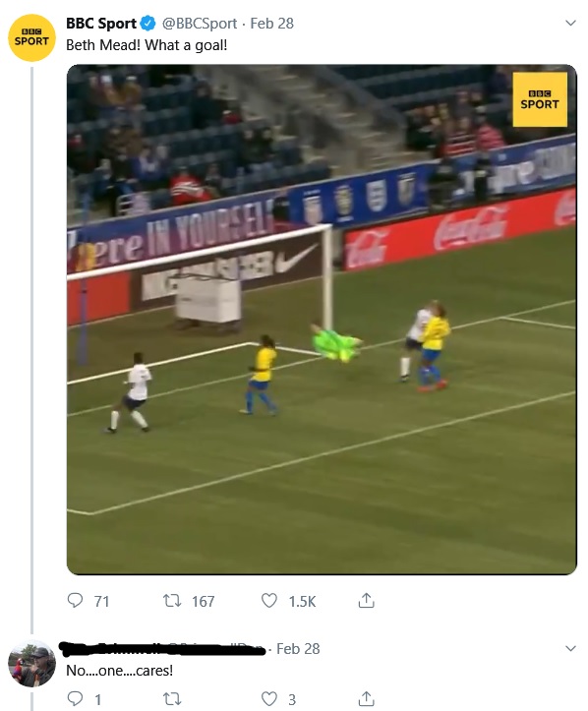Screen dimensions: 588x711
Task: Like the "No....one....cares!" reply
Action: click(269, 698)
